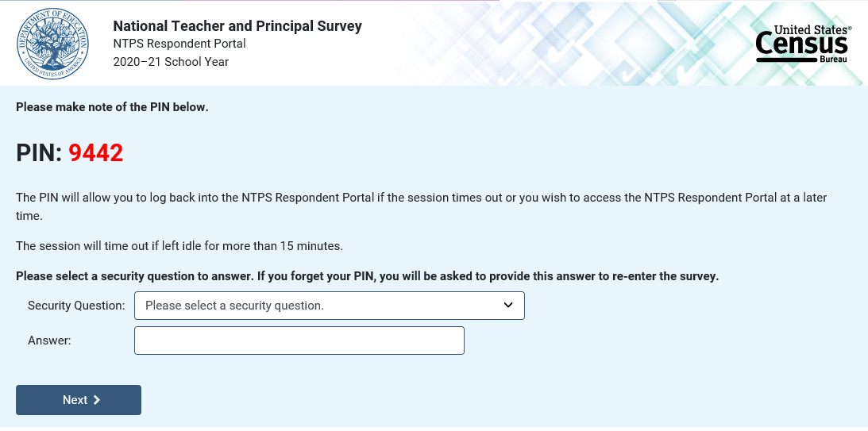Viewport: 868px width, 431px height.
Task: Click the red PIN number 9442
Action: click(95, 152)
